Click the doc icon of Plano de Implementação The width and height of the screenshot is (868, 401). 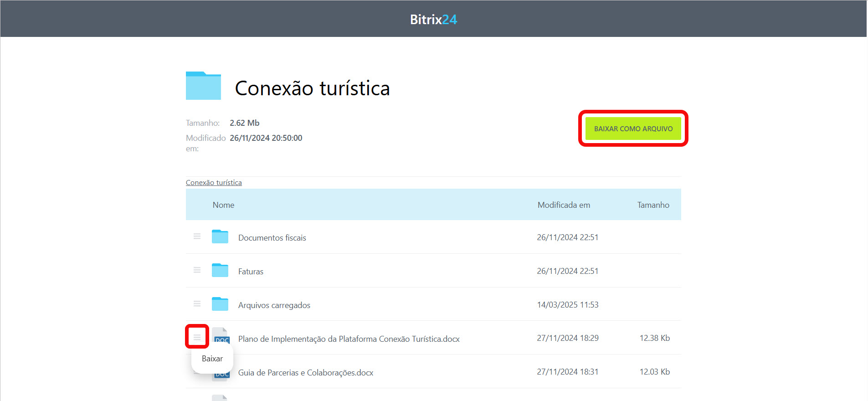click(x=221, y=336)
